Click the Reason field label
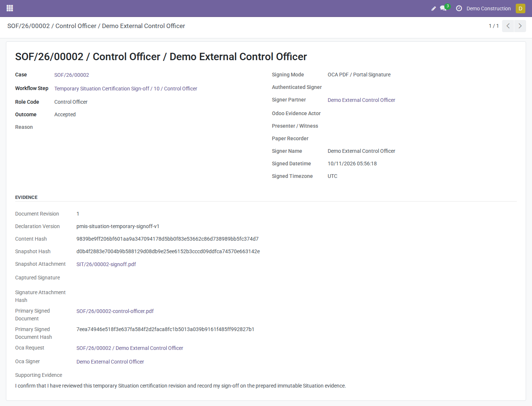Screen dimensions: 532x406 24,127
